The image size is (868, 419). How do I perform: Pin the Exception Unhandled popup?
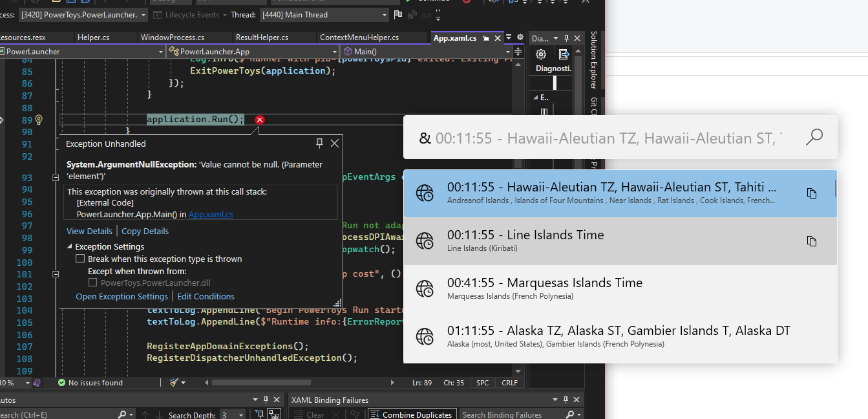coord(319,144)
